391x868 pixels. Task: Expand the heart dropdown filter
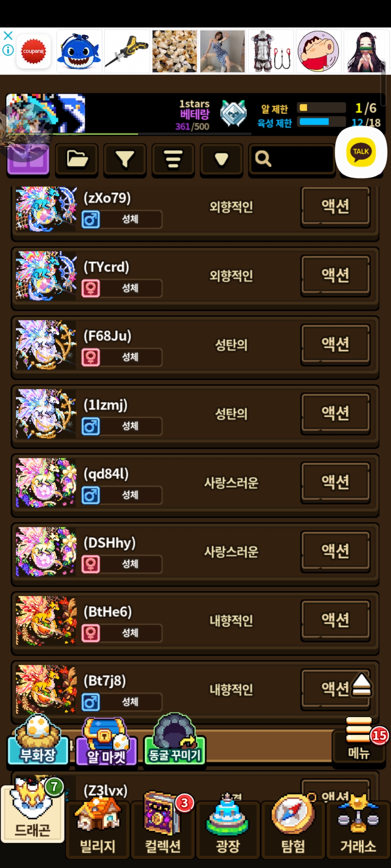coord(222,159)
